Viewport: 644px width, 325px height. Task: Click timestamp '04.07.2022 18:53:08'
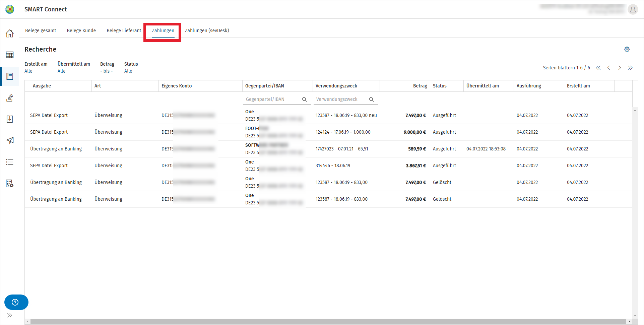[x=486, y=149]
